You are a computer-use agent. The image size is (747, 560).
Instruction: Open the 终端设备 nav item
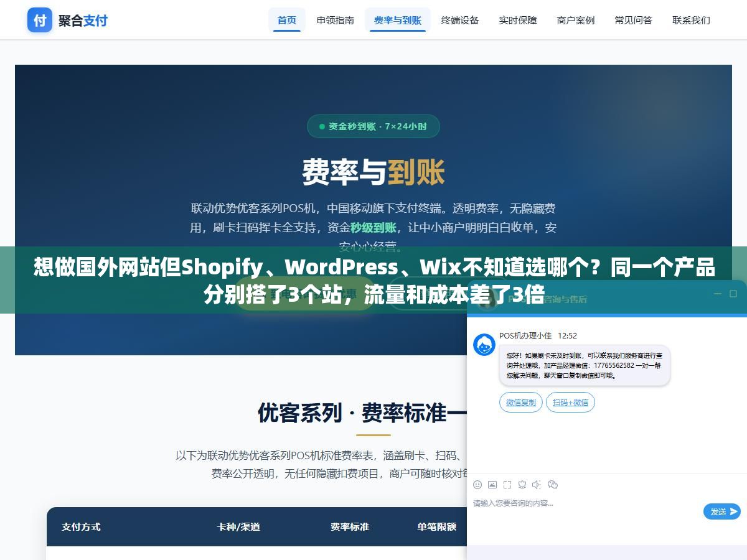pos(460,20)
